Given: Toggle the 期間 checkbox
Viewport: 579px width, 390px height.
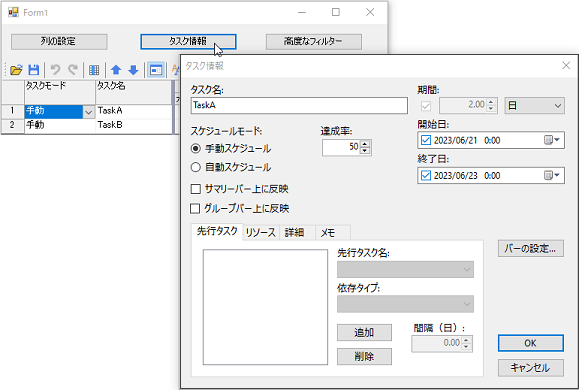Looking at the screenshot, I should click(x=426, y=106).
